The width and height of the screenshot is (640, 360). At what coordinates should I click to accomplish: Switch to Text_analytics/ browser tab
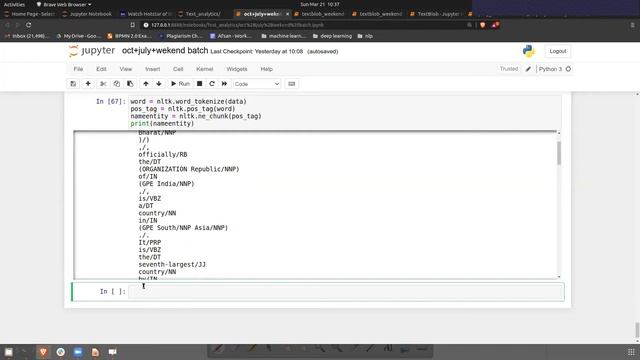203,14
